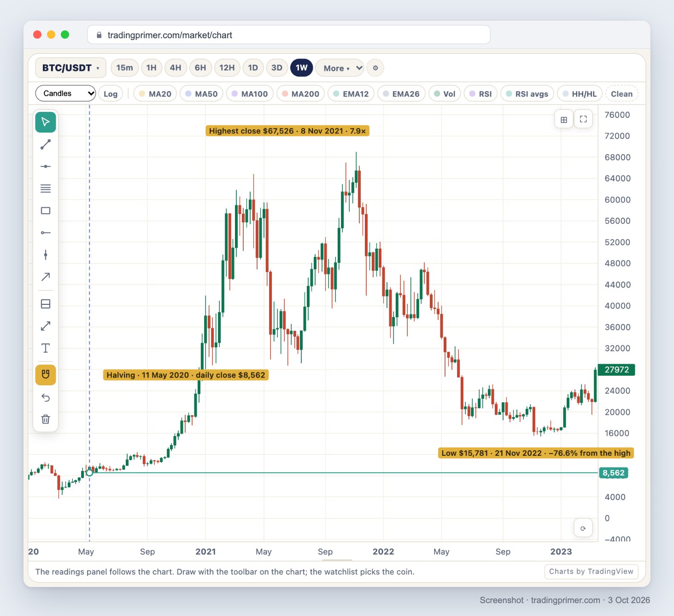Toggle the RSI avgs indicator

527,94
